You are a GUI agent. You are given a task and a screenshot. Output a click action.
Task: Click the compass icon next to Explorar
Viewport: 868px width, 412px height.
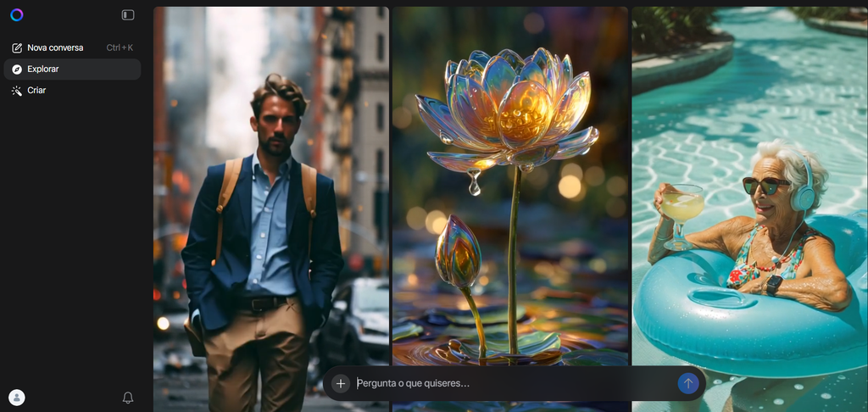click(x=17, y=69)
